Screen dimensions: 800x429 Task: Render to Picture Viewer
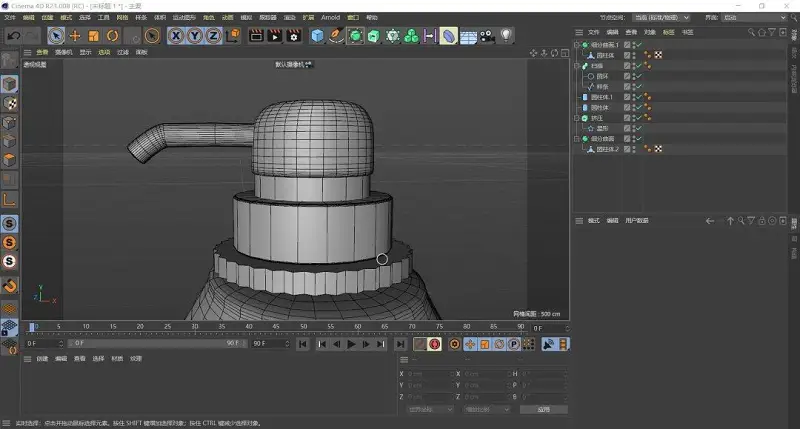(275, 36)
